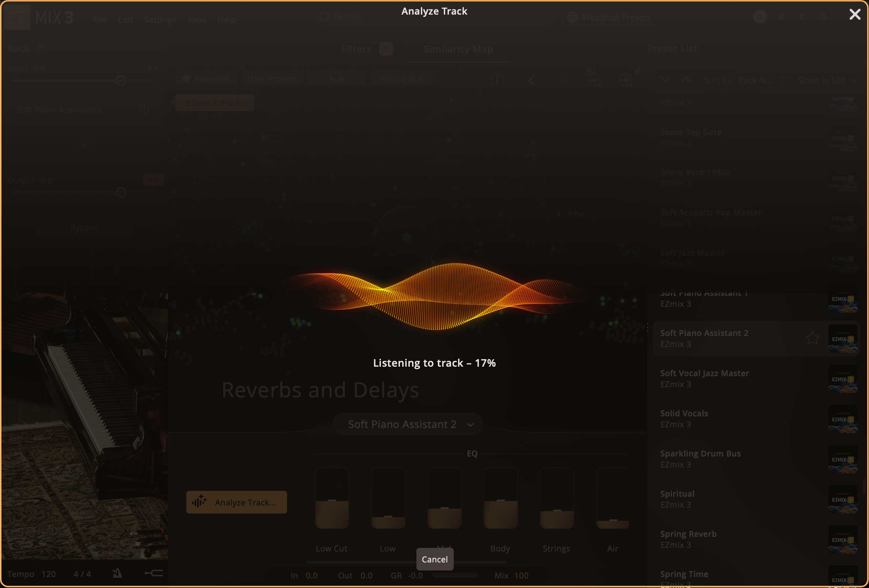Toggle power for Soft Piano Assistant 2 in the rack

pyautogui.click(x=144, y=110)
